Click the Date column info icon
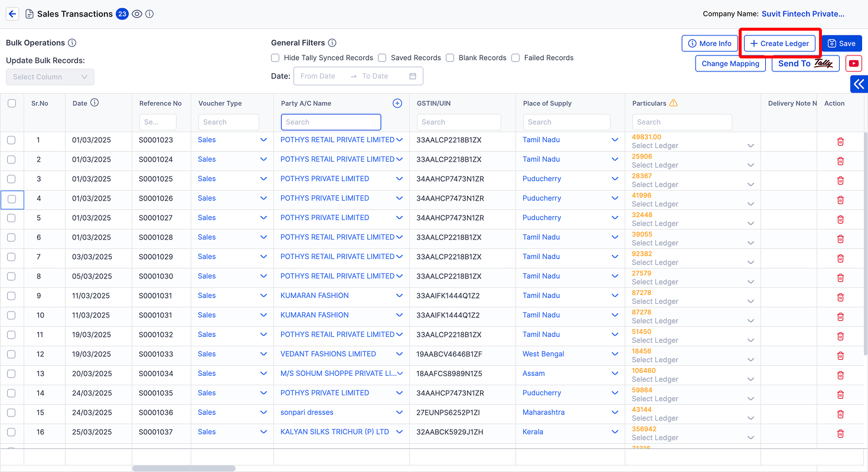The width and height of the screenshot is (868, 472). point(94,103)
